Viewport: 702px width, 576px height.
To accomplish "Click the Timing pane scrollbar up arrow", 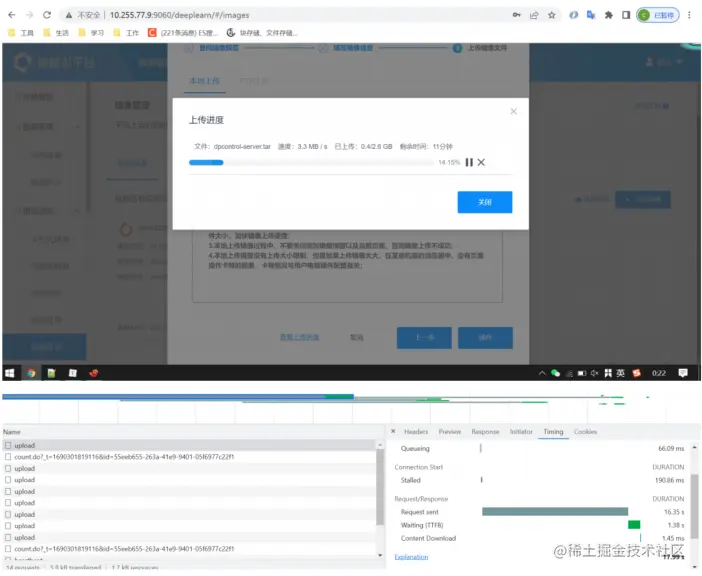I will [694, 447].
